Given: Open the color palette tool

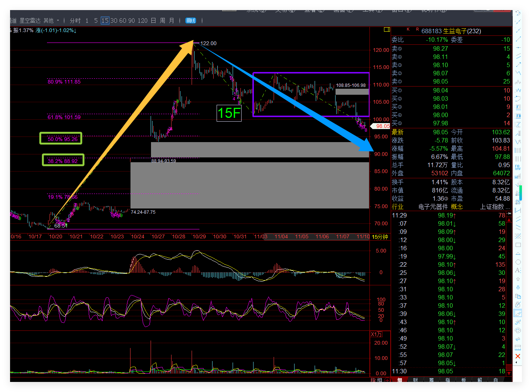Looking at the screenshot, I should (x=518, y=330).
